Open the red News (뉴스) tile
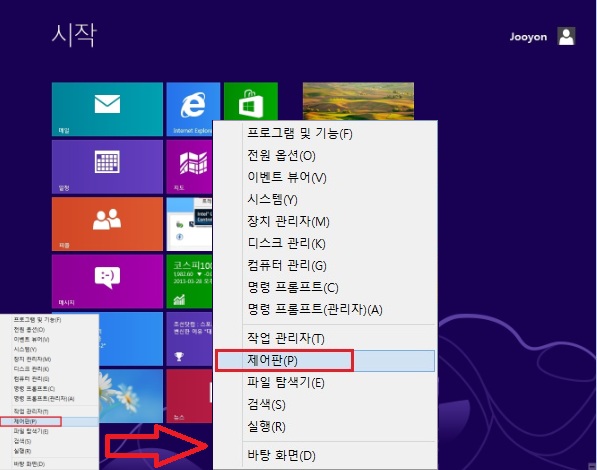The height and width of the screenshot is (470, 597). pyautogui.click(x=190, y=396)
